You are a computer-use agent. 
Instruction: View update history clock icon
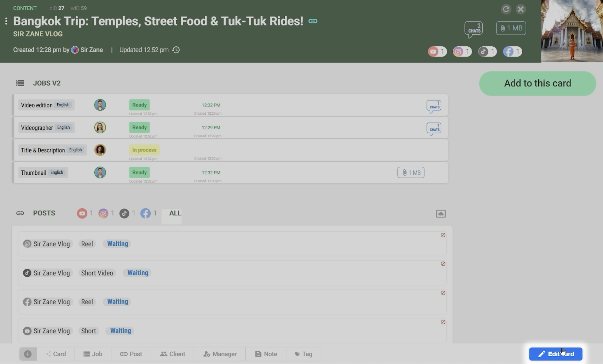176,50
